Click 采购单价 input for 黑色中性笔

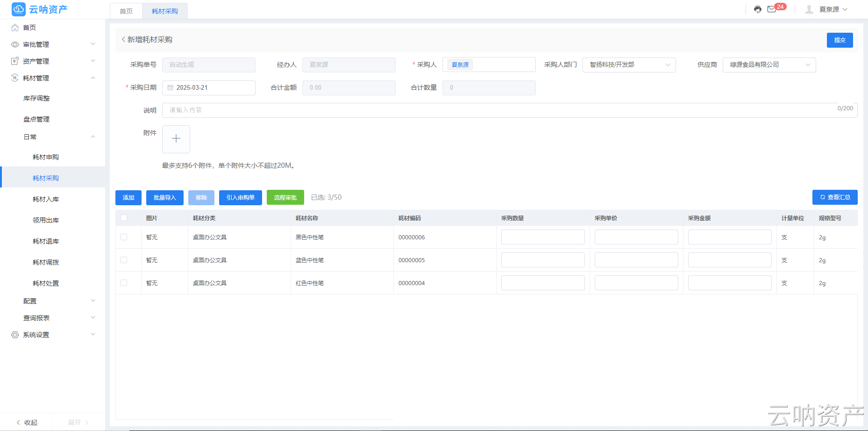coord(636,237)
